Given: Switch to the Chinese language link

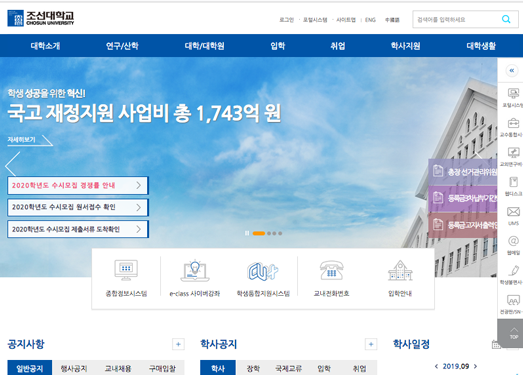Looking at the screenshot, I should (392, 20).
